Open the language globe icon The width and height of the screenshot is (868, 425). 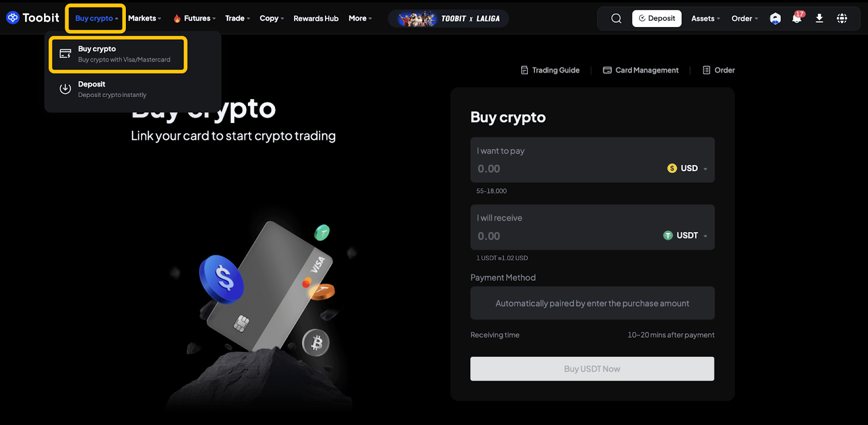click(842, 18)
